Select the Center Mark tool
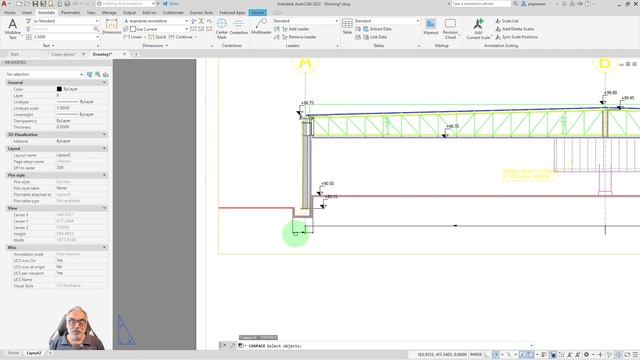The image size is (640, 360). [222, 28]
